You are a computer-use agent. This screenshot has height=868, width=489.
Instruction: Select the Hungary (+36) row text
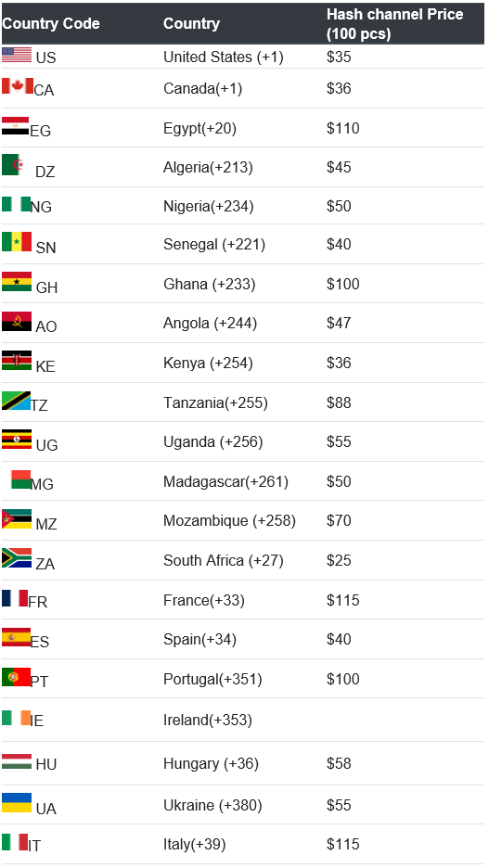click(211, 764)
